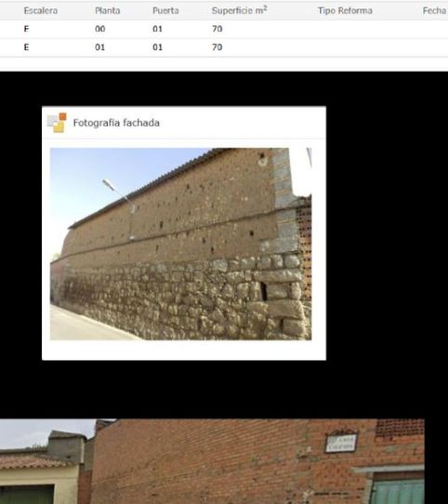
Task: Click Escalera E in the first row
Action: [x=26, y=29]
